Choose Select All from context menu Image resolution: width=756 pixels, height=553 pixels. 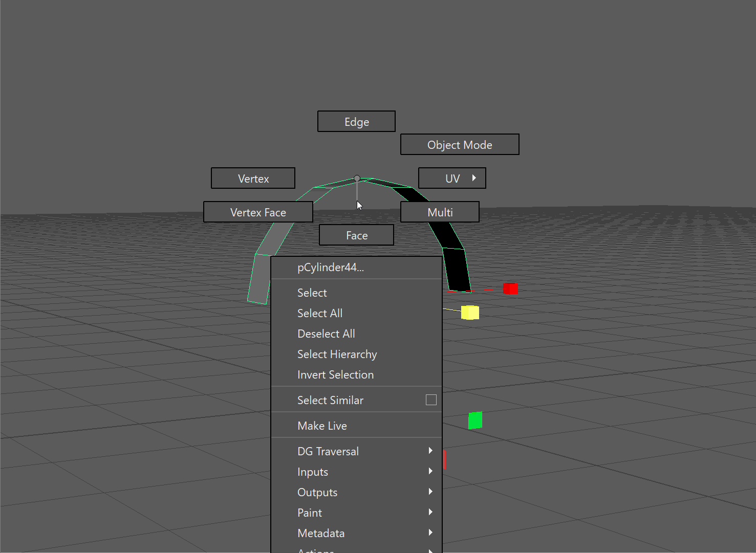pyautogui.click(x=320, y=313)
